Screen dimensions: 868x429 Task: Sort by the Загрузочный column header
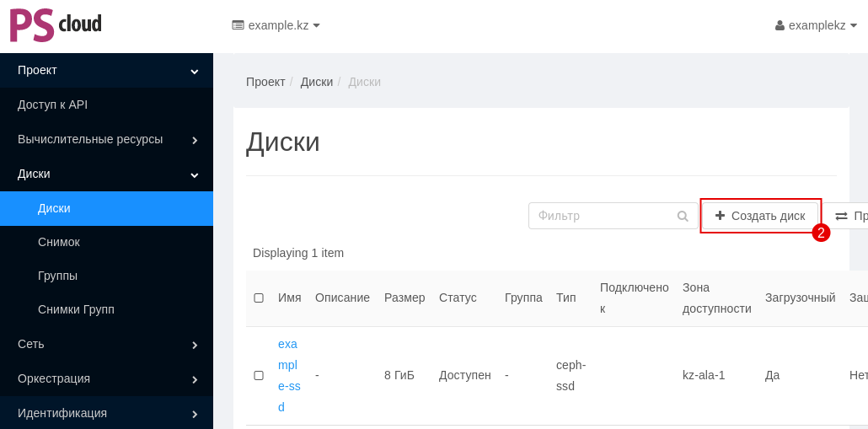point(800,298)
